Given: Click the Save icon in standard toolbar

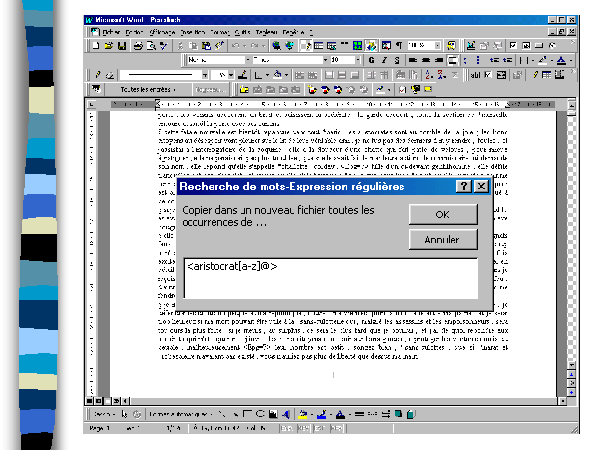Looking at the screenshot, I should (122, 45).
